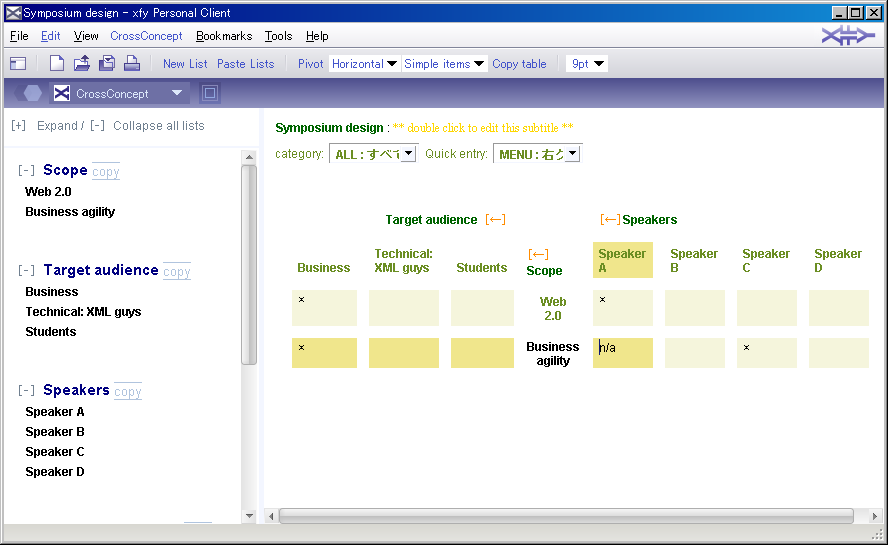Image resolution: width=888 pixels, height=545 pixels.
Task: Click the square frame icon after CrossConcept dropdown
Action: coord(209,93)
